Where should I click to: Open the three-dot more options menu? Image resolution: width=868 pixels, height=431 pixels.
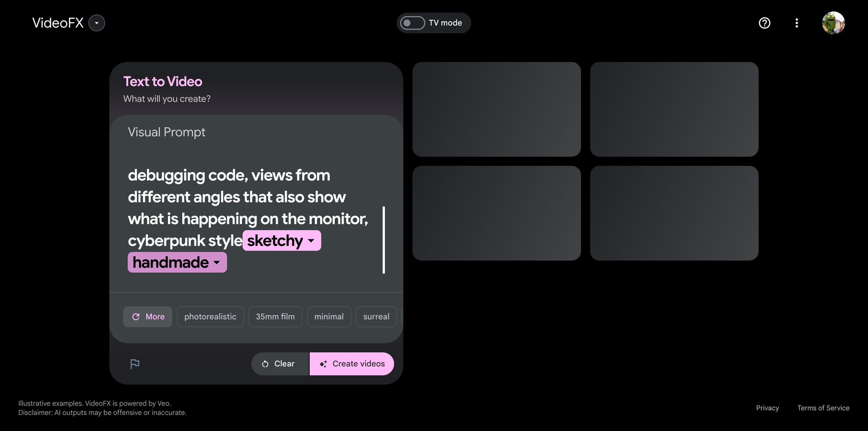[797, 23]
